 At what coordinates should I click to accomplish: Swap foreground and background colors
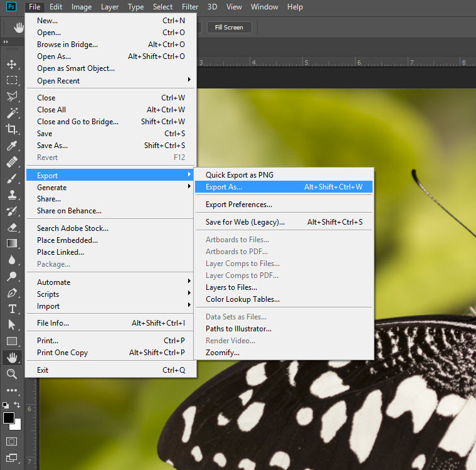click(17, 405)
